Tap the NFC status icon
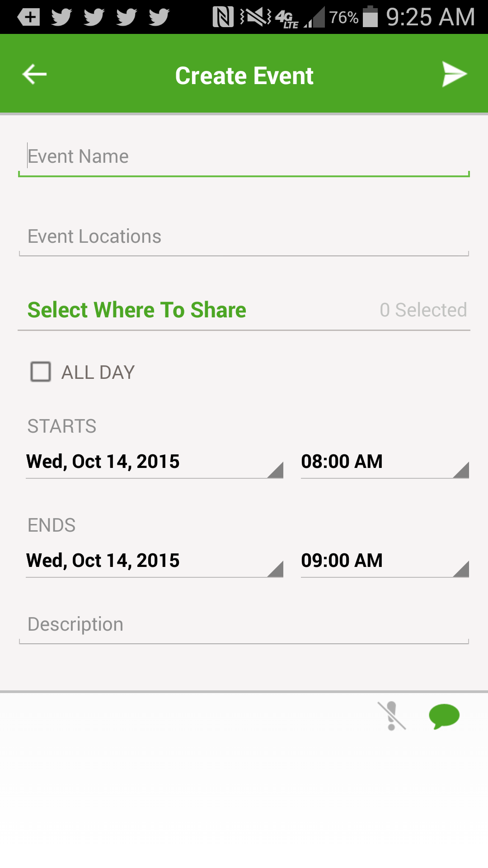The width and height of the screenshot is (488, 868). pos(223,17)
